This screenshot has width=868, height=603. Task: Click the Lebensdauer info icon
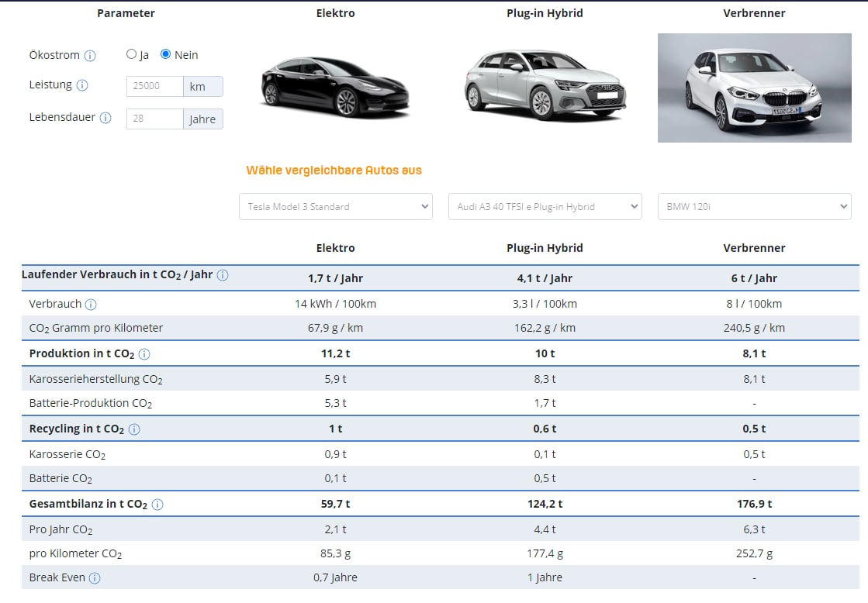[105, 118]
